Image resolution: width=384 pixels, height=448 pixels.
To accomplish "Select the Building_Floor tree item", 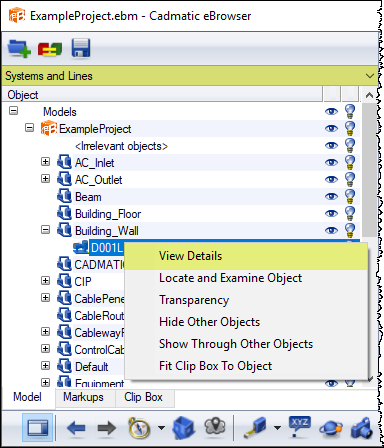I will tap(108, 214).
